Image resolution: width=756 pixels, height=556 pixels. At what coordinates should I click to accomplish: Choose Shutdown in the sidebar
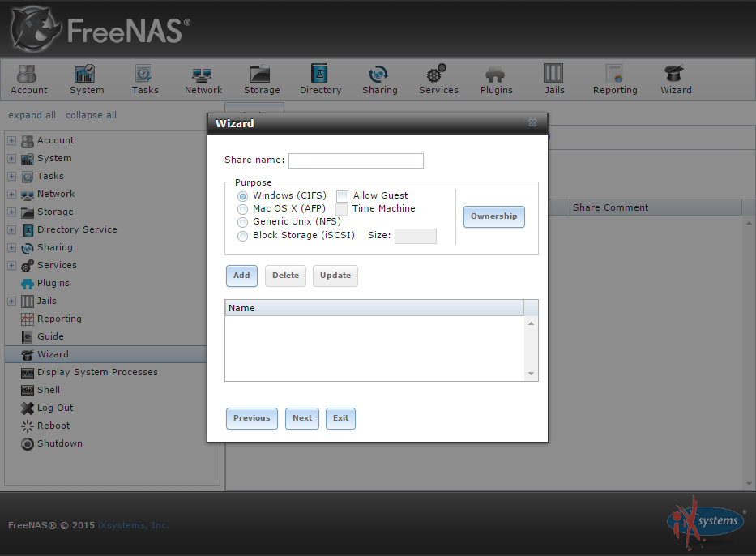(x=60, y=443)
